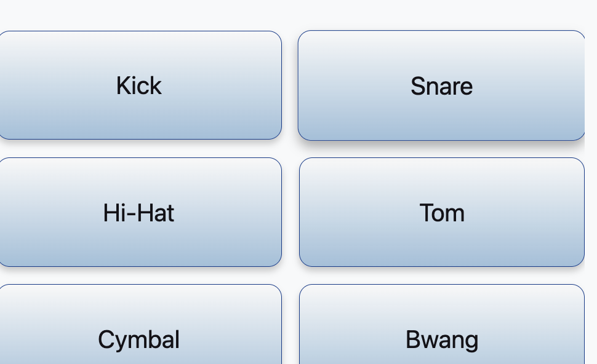The height and width of the screenshot is (364, 597).
Task: Select the pad labeled Cymbal
Action: (x=139, y=332)
